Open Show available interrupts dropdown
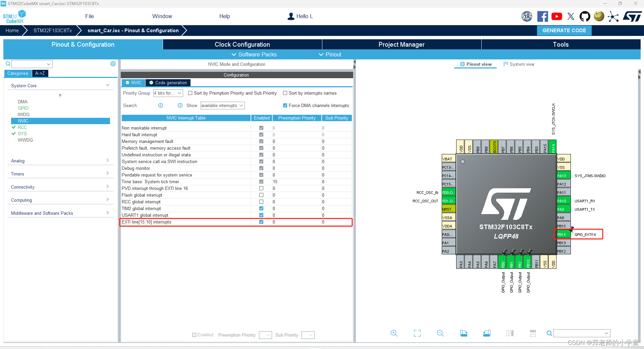Viewport: 644px width, 349px height. (222, 105)
